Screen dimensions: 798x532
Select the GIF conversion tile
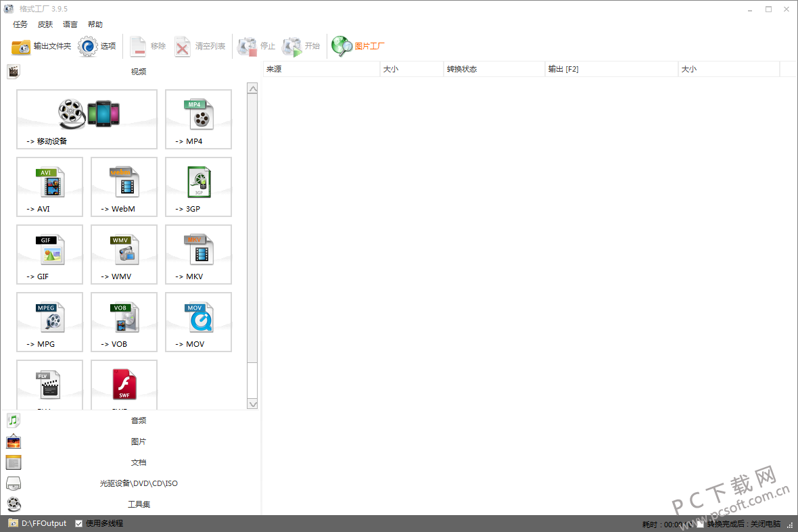(50, 255)
